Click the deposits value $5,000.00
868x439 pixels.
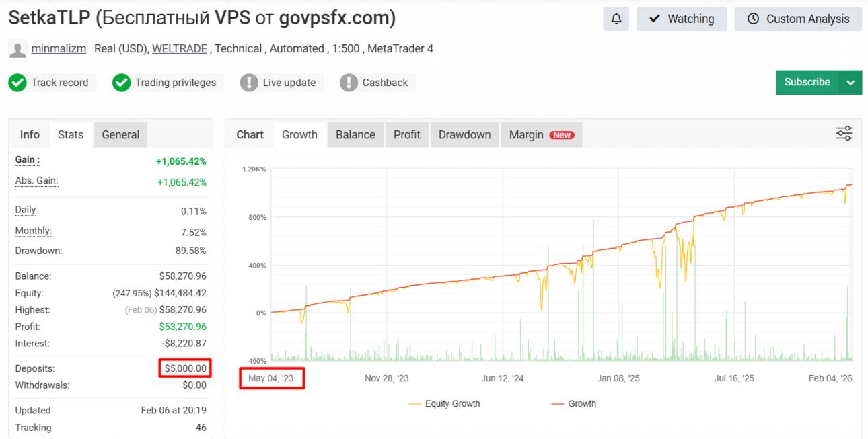point(185,368)
